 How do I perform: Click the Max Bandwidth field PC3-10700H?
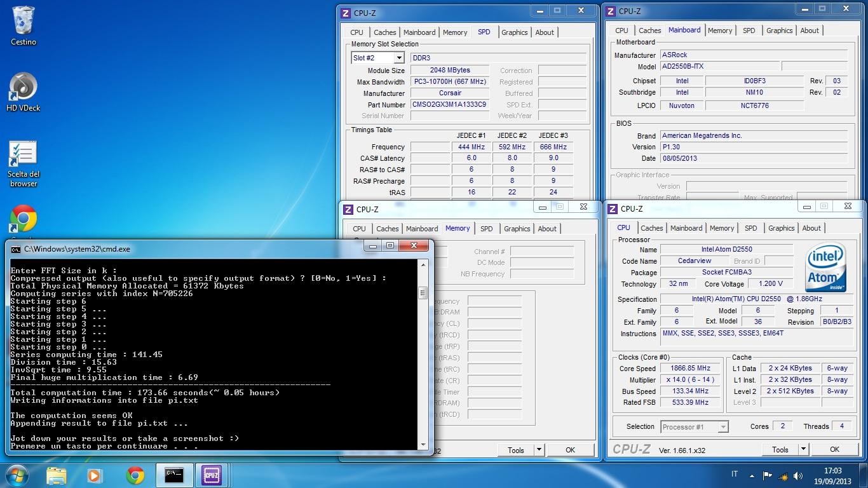coord(450,82)
